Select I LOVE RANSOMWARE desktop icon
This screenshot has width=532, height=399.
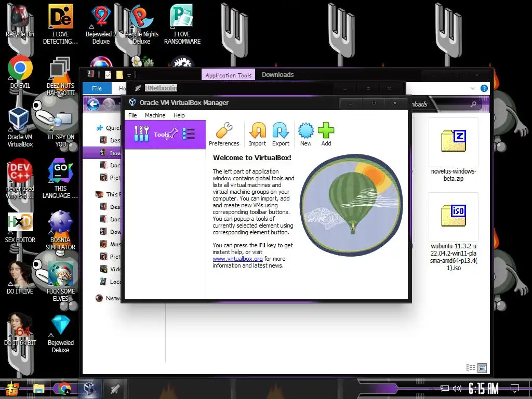[x=182, y=24]
